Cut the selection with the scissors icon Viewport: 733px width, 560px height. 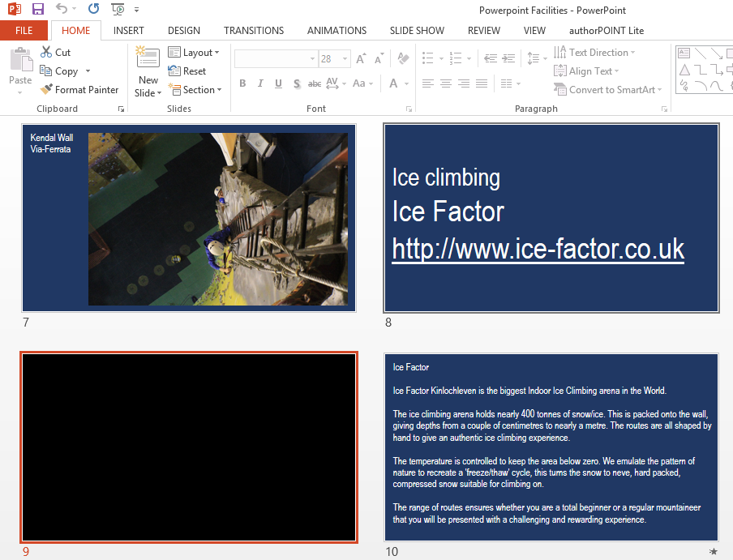pyautogui.click(x=45, y=52)
